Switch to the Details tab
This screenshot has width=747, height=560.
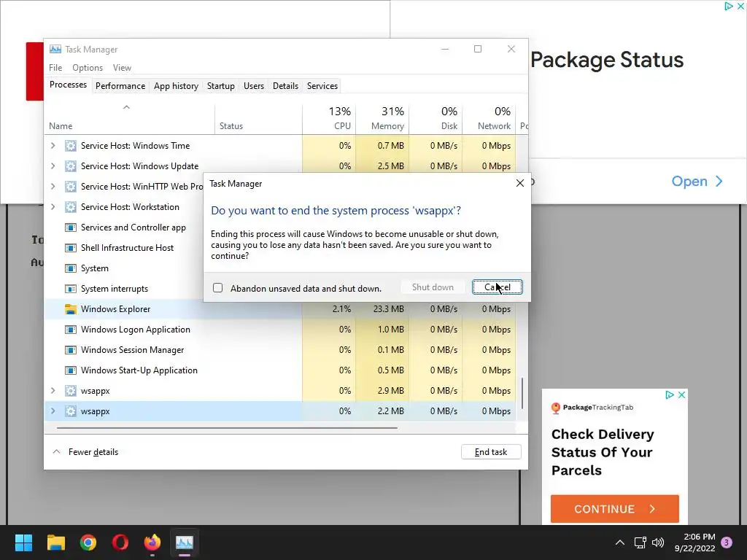tap(285, 86)
